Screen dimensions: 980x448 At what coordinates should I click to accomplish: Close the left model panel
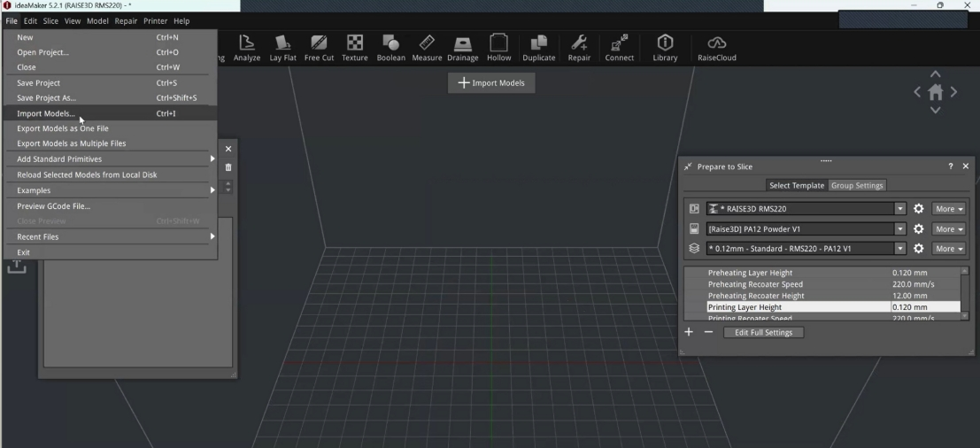coord(228,149)
